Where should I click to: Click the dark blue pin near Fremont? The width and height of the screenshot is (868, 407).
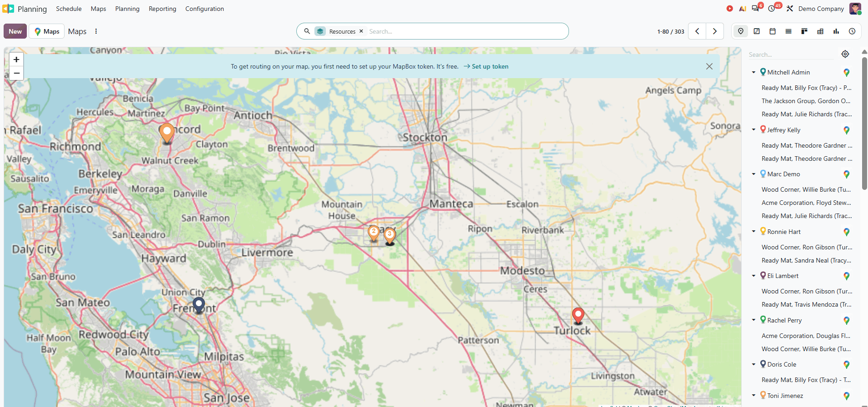pyautogui.click(x=199, y=305)
